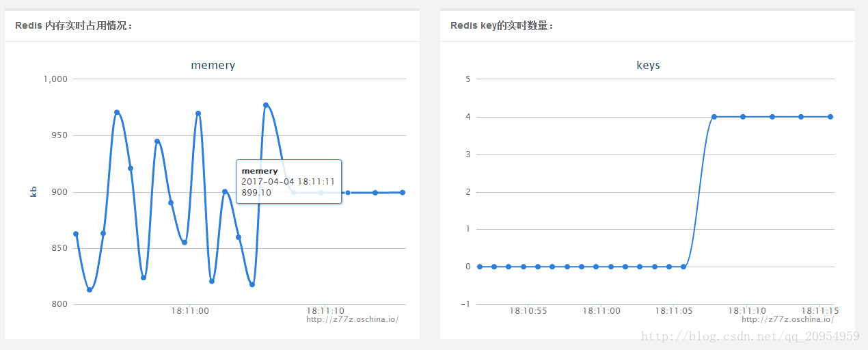Viewport: 868px width, 350px height.
Task: Click the 18:11:15 x-axis label on keys chart
Action: tap(820, 311)
